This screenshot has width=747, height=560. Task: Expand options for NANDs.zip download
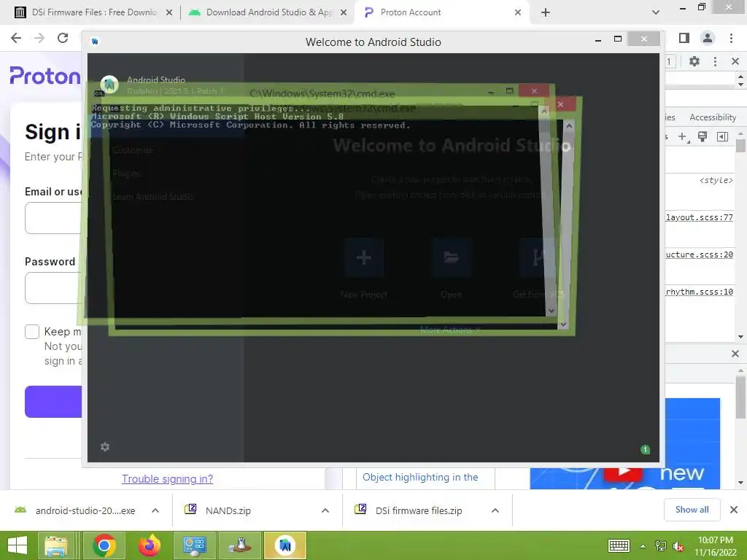[x=325, y=510]
